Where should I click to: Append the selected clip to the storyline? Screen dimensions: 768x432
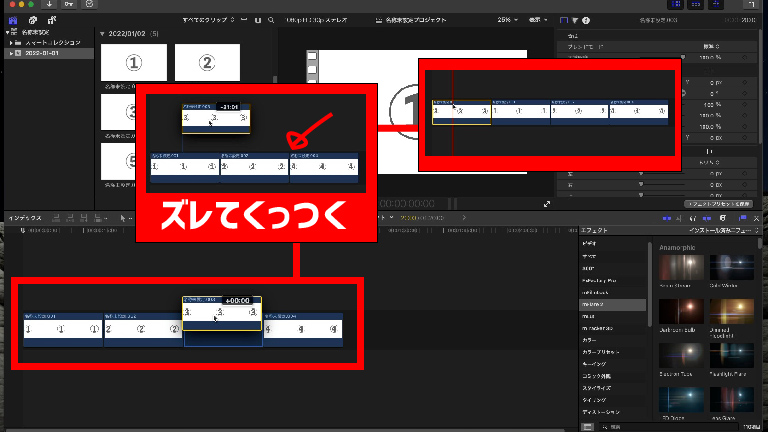click(x=84, y=218)
